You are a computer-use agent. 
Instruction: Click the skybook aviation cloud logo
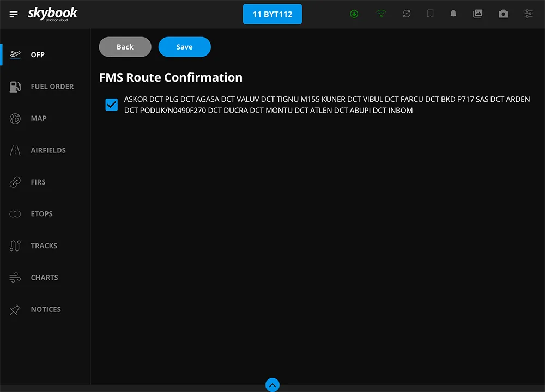52,14
